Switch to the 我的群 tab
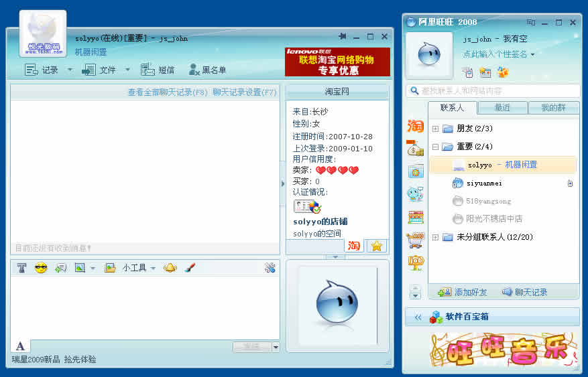Image resolution: width=588 pixels, height=377 pixels. pos(553,108)
